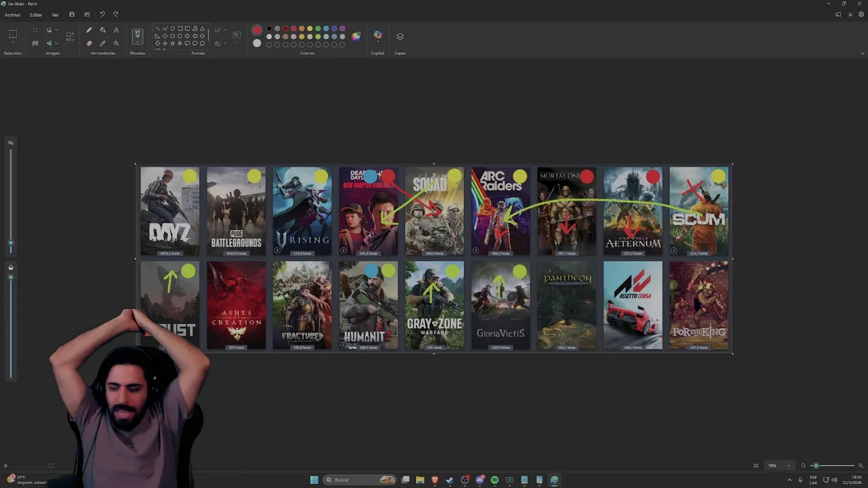Select the Brushes tool
Viewport: 868px width, 488px height.
(138, 34)
